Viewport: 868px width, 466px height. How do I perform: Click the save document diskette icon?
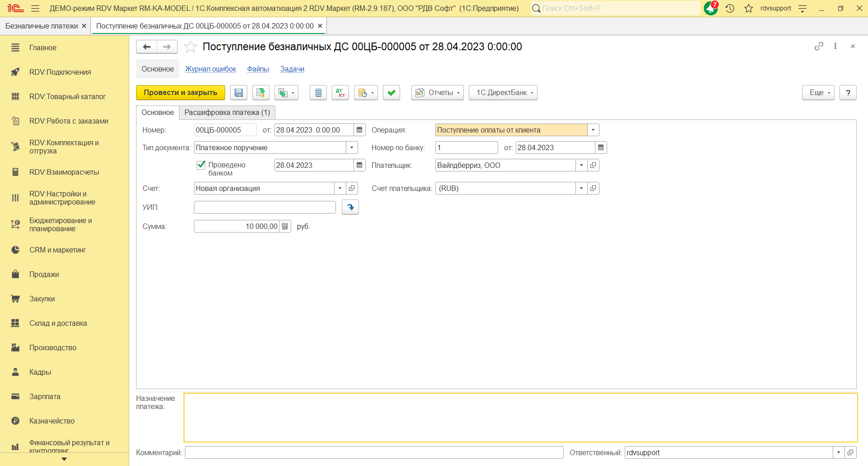coord(239,93)
